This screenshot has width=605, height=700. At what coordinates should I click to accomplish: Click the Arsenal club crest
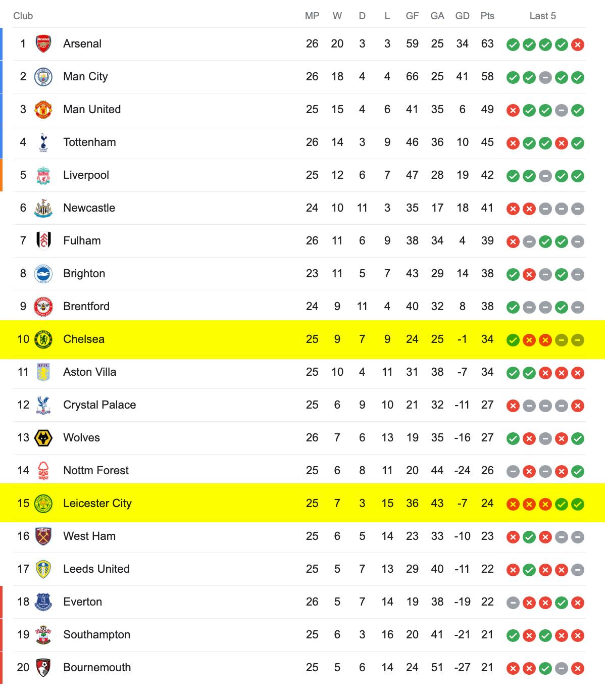[43, 44]
